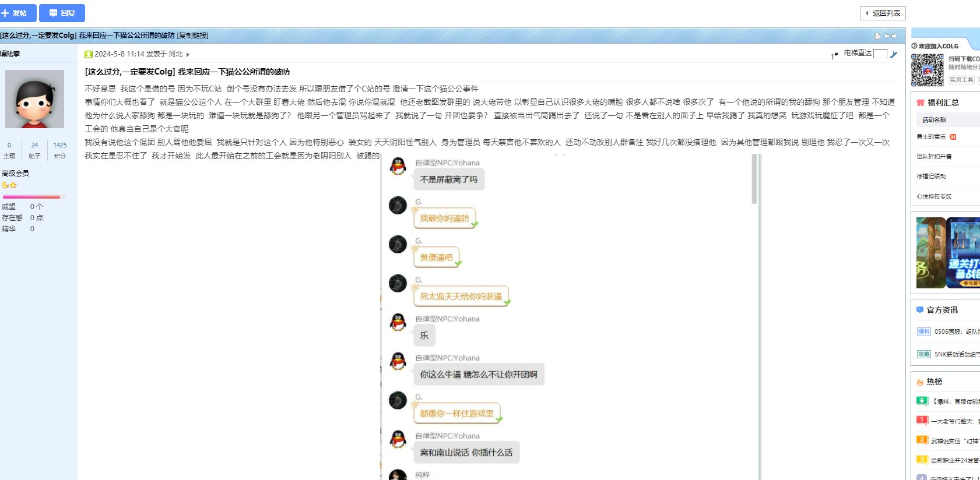This screenshot has height=480, width=980.
Task: Click the 活动名称 column header
Action: click(934, 120)
